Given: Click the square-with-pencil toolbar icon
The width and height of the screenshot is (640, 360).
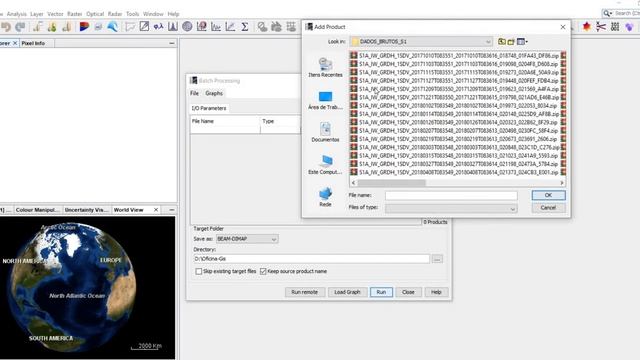Looking at the screenshot, I should click(x=144, y=27).
